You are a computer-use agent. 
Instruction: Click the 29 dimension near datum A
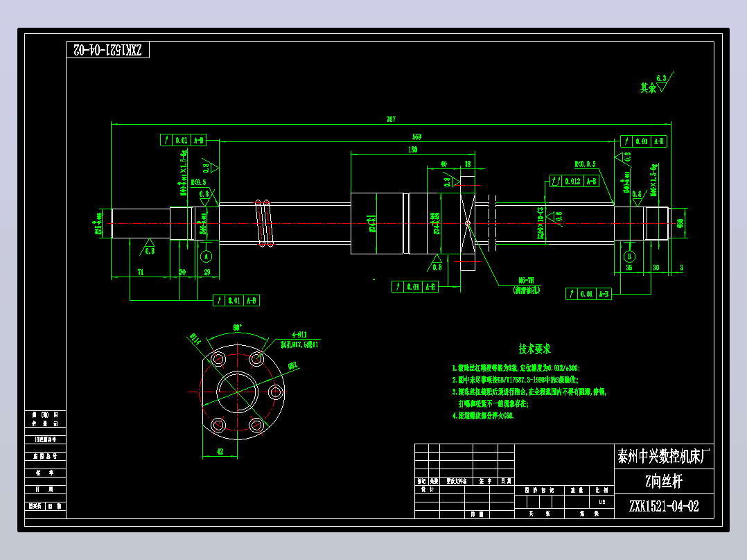(x=207, y=272)
